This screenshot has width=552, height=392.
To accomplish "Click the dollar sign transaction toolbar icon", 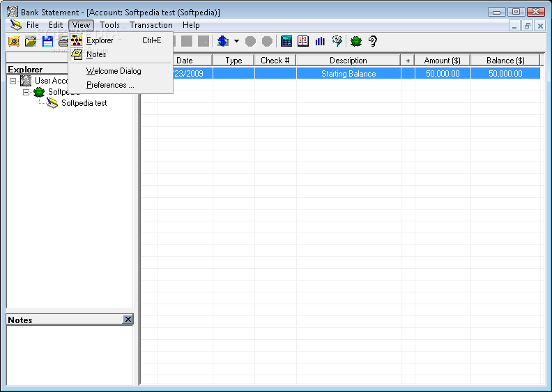I will tap(223, 42).
